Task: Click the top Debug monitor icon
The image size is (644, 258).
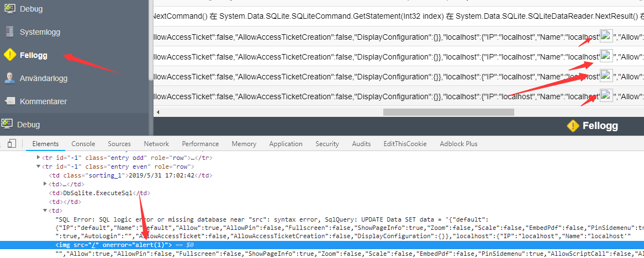Action: click(9, 9)
